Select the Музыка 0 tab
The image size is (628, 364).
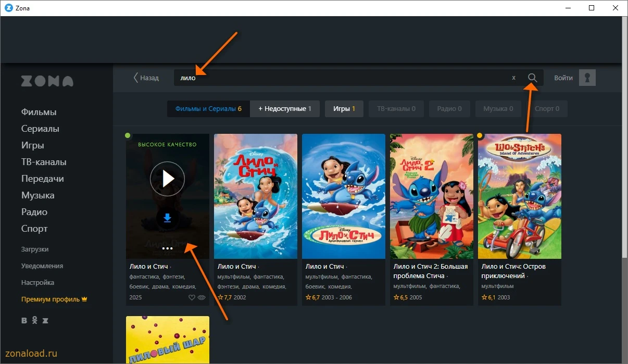pos(498,109)
